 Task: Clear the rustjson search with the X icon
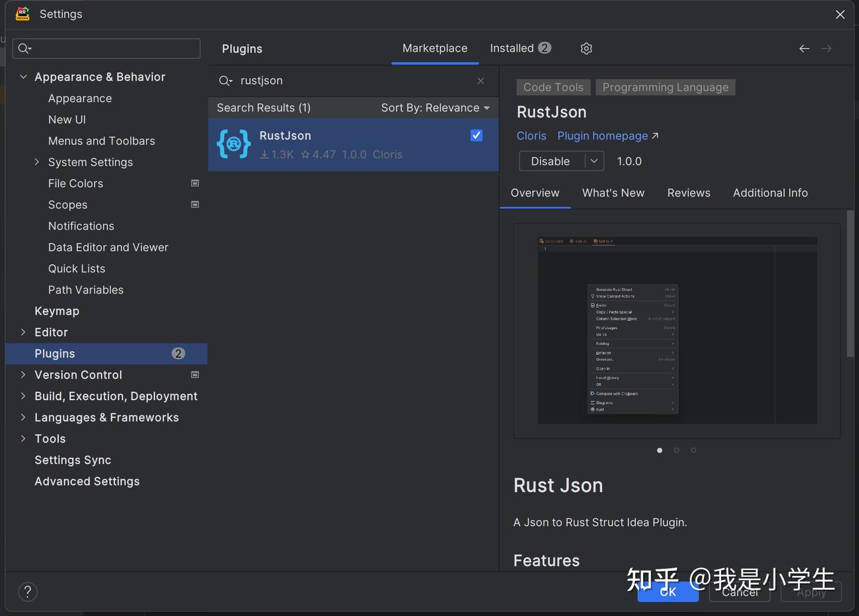tap(481, 81)
